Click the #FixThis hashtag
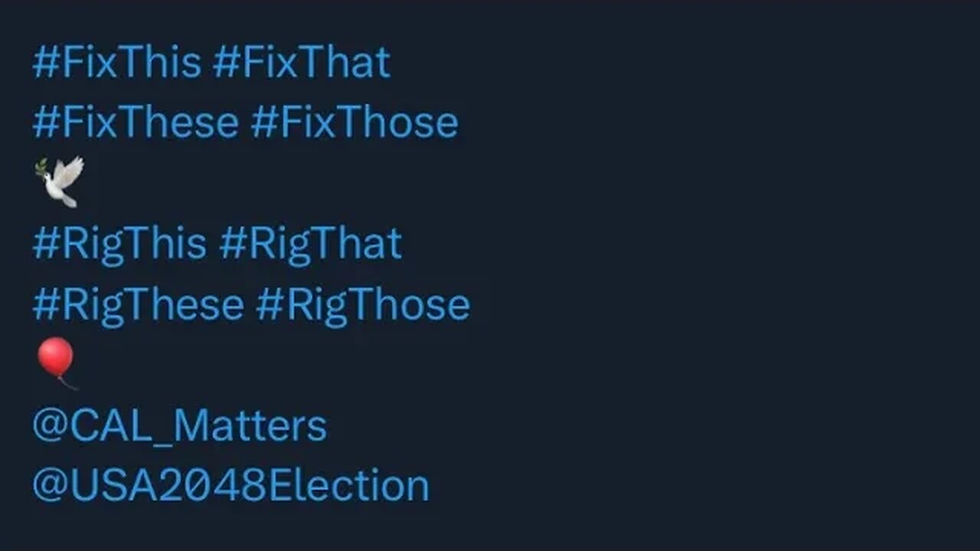The height and width of the screenshot is (551, 980). coord(116,63)
